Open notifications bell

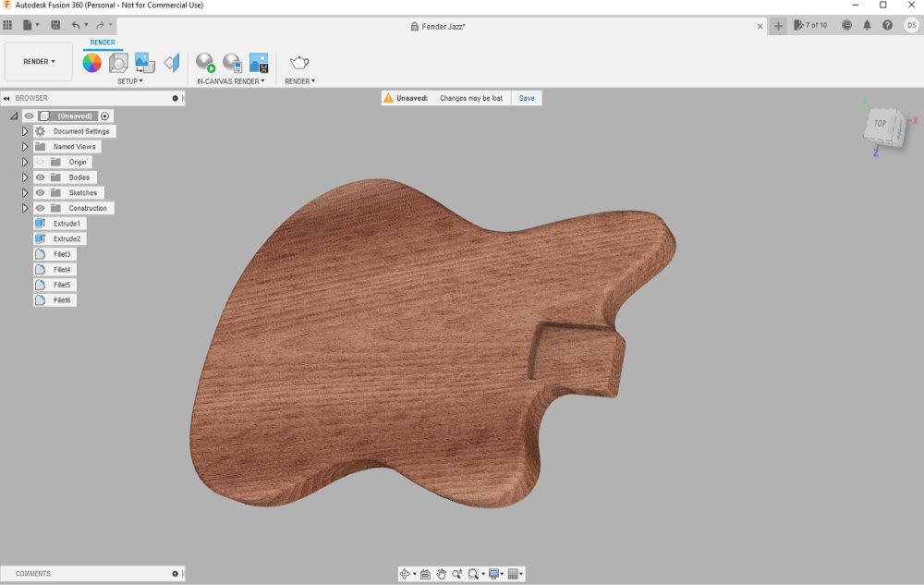(867, 25)
